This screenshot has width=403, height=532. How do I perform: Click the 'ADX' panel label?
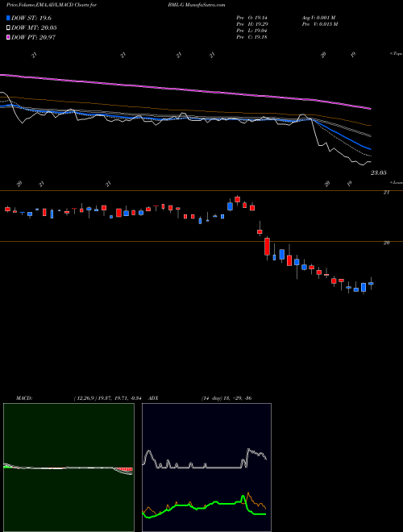pyautogui.click(x=154, y=398)
